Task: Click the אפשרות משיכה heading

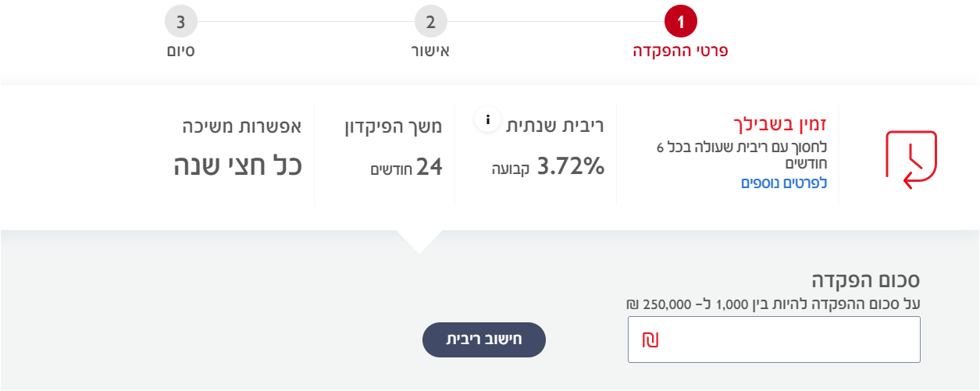Action: click(x=241, y=126)
